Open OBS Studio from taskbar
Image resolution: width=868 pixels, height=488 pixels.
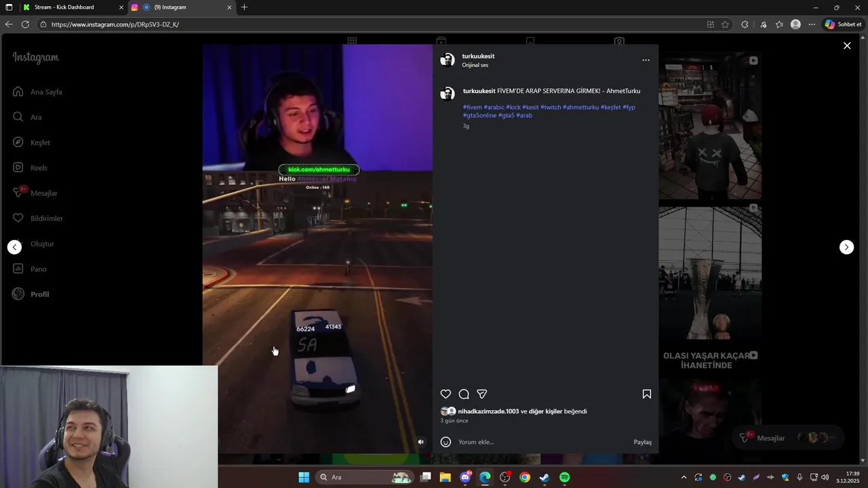coord(505,477)
